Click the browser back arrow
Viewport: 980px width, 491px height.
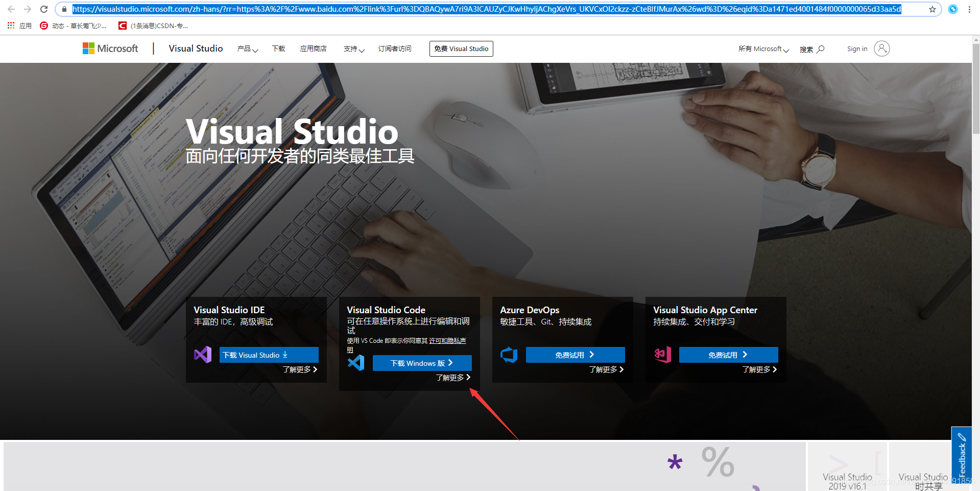click(x=11, y=9)
